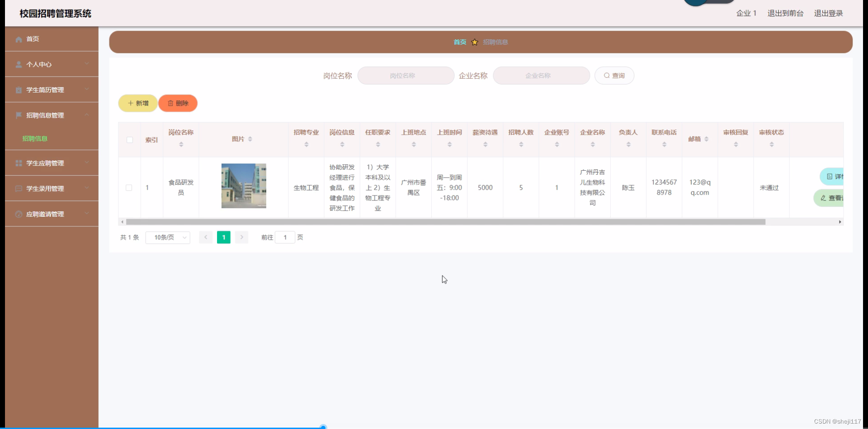
Task: Click the 删除 button to delete selection
Action: click(178, 103)
